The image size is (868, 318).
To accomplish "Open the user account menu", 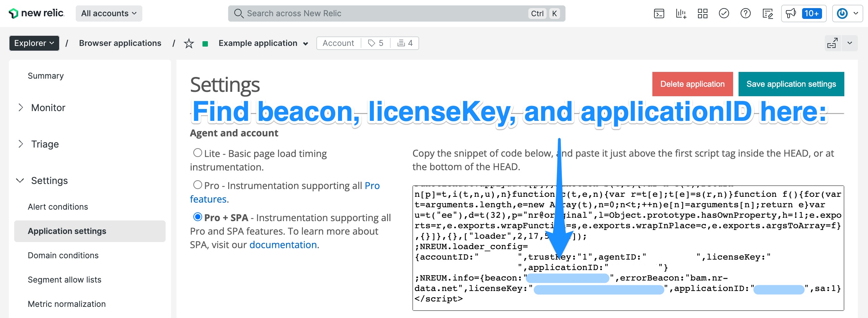I will [x=847, y=14].
